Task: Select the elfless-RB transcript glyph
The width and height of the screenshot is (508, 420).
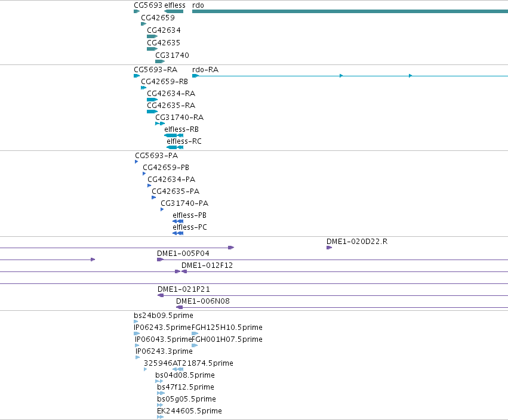Action: (x=174, y=135)
